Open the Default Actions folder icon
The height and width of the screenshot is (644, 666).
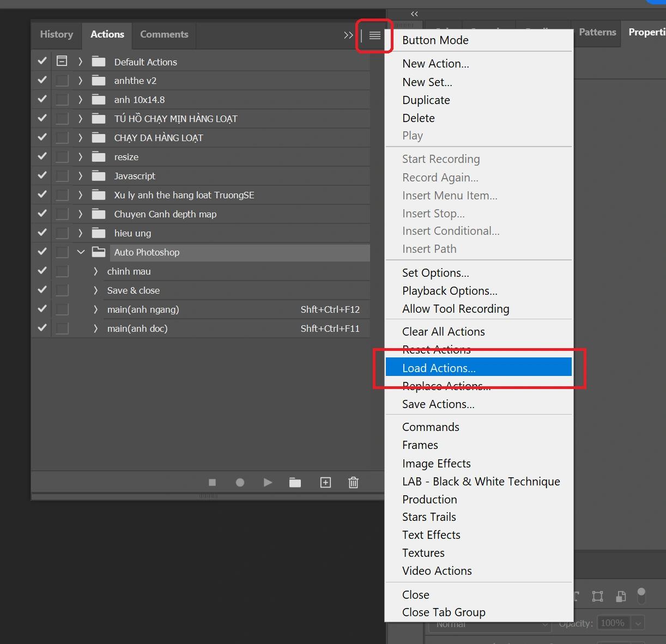click(99, 62)
